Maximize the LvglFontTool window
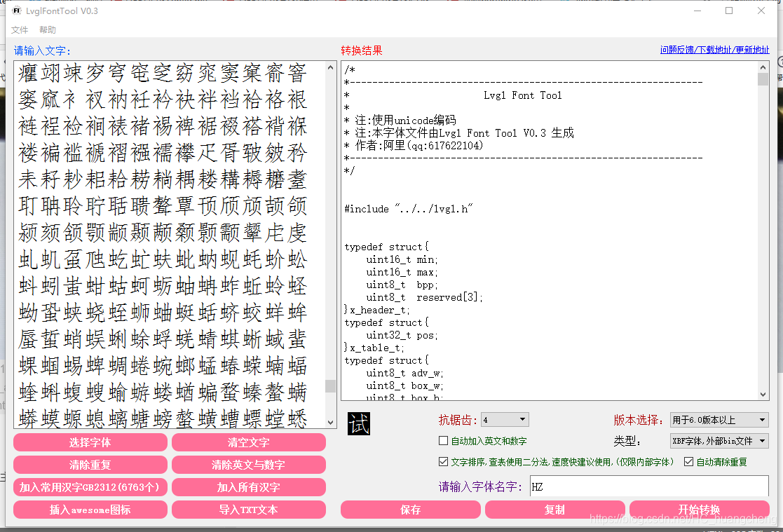 coord(729,11)
